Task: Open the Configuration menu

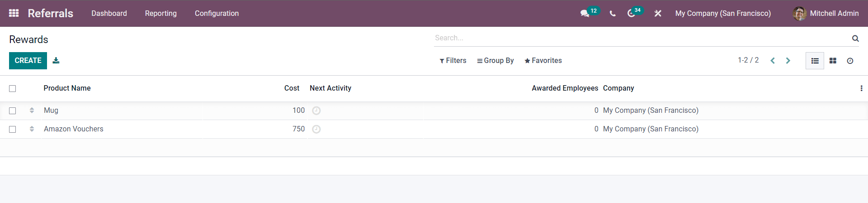Action: coord(217,13)
